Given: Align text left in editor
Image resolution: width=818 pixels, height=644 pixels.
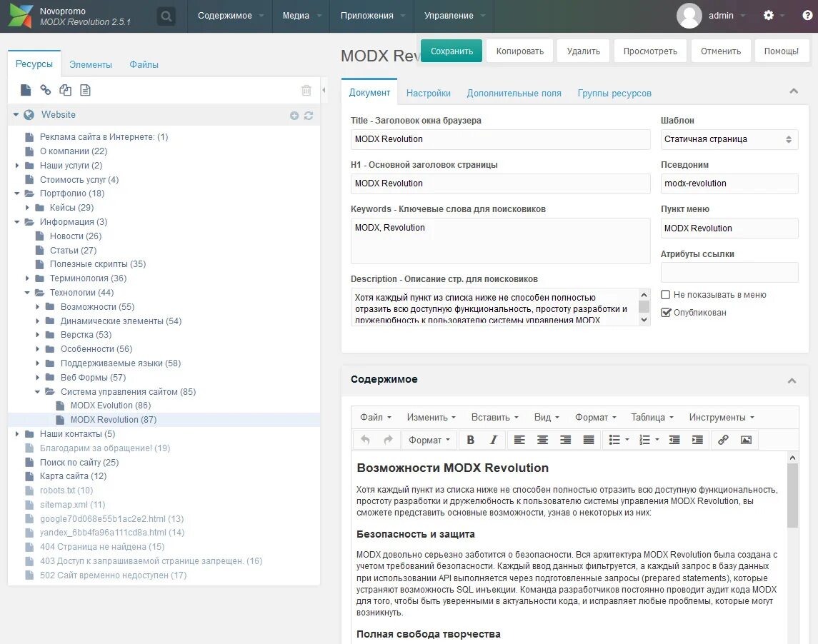Looking at the screenshot, I should click(519, 440).
